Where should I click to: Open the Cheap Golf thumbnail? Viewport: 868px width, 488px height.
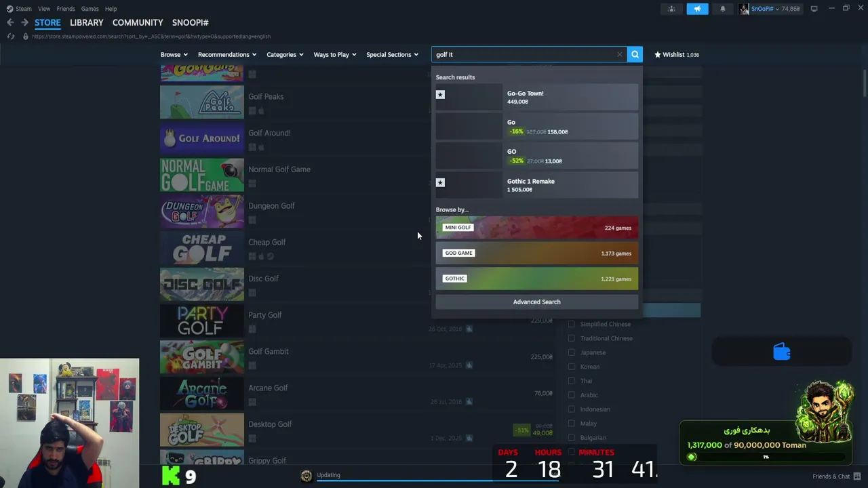(202, 248)
